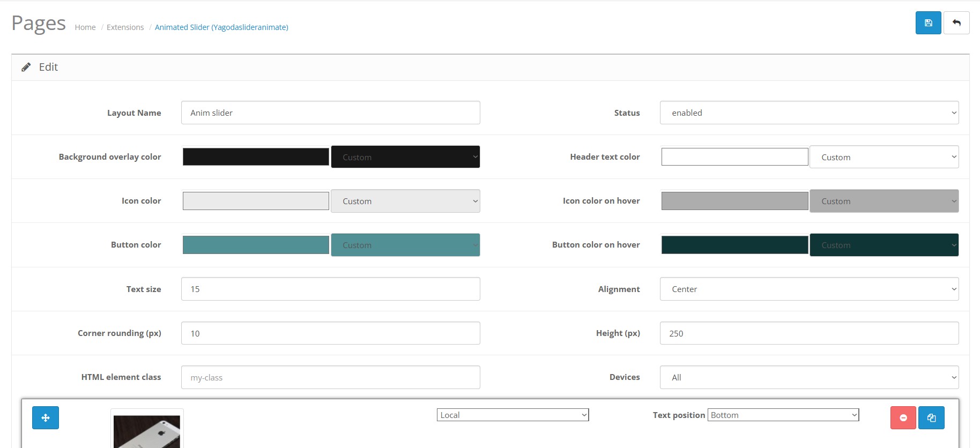Open the Local source dropdown
The image size is (980, 448).
click(513, 415)
